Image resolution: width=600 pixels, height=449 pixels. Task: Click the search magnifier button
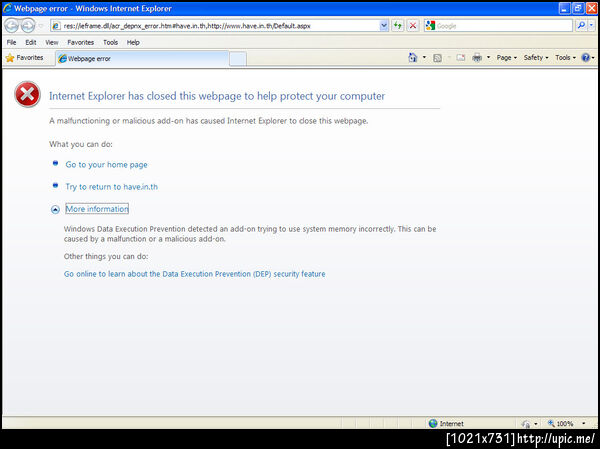pos(581,26)
